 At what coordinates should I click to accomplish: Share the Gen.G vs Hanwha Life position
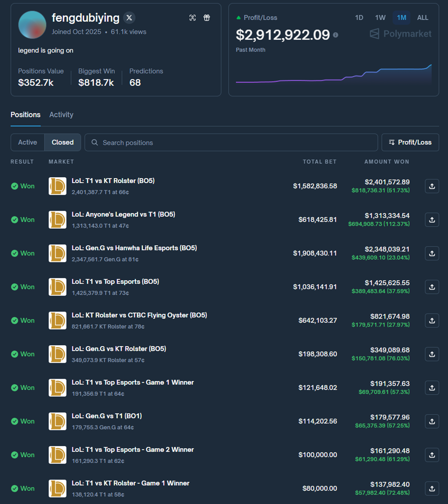[432, 253]
